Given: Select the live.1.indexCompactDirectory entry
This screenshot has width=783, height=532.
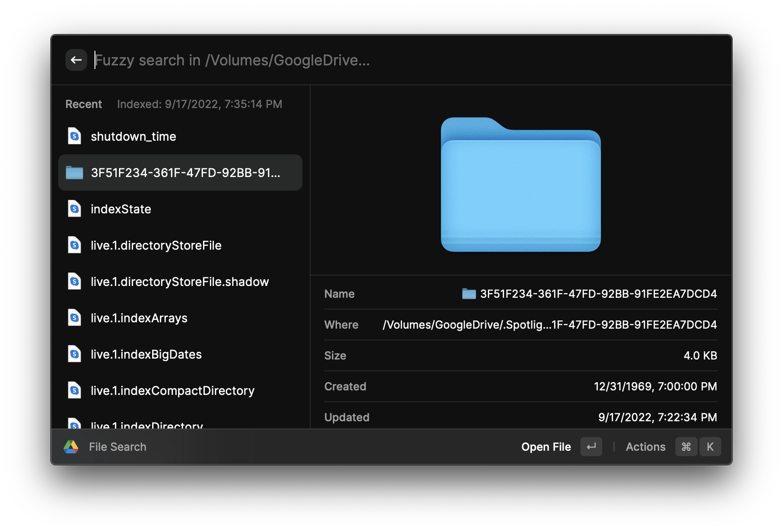Looking at the screenshot, I should tap(172, 390).
